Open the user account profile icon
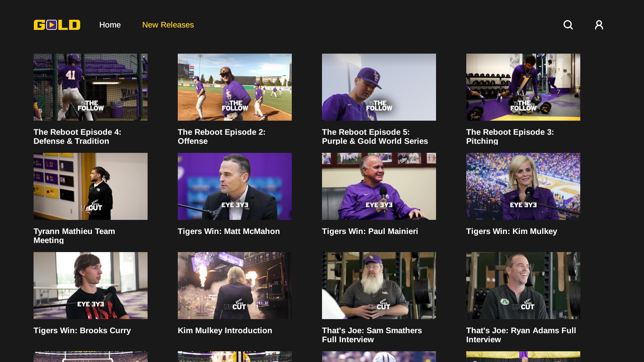Screen dimensions: 644x362 tap(599, 25)
